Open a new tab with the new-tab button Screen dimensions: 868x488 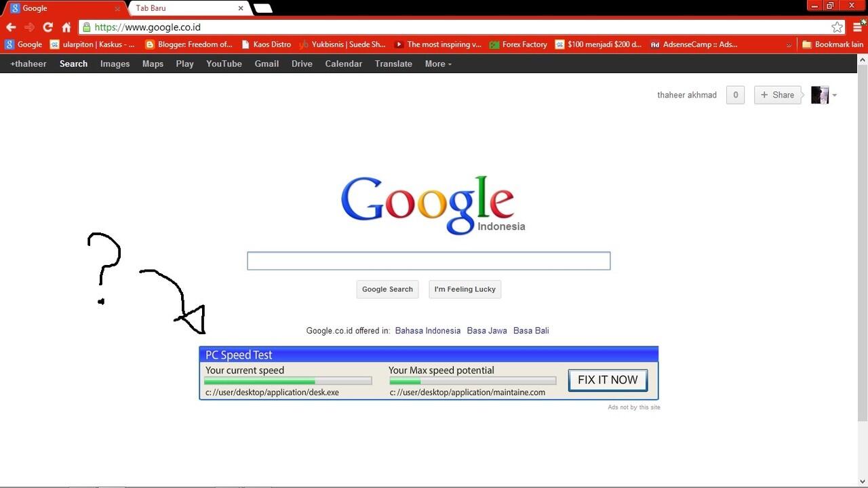point(263,9)
